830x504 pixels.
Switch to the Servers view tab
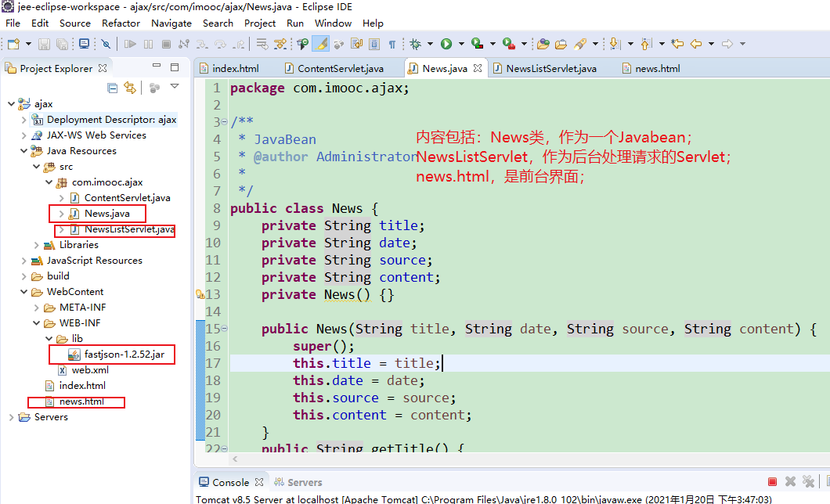click(x=298, y=482)
